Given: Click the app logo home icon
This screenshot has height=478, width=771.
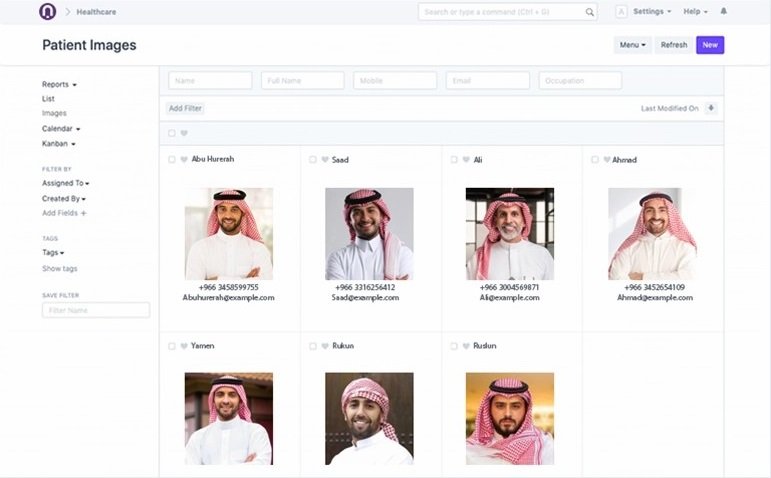Looking at the screenshot, I should (48, 12).
